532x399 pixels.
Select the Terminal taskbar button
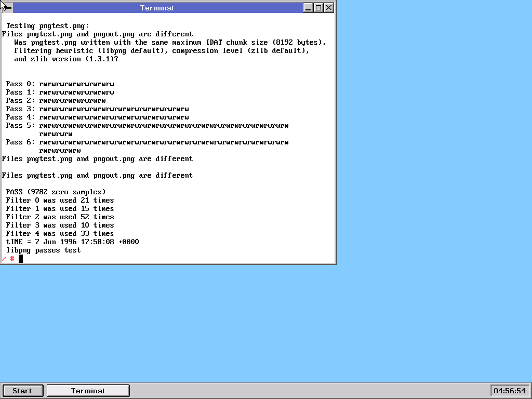tap(88, 391)
